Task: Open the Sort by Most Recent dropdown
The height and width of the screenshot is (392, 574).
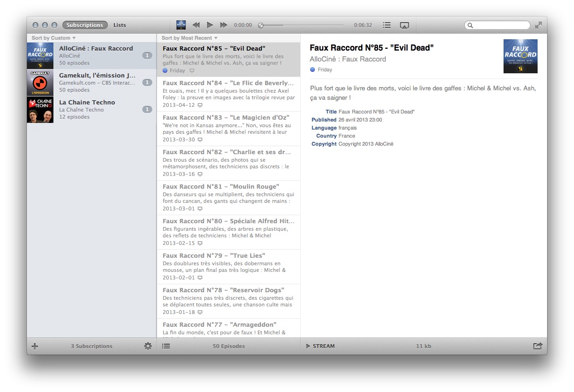Action: click(189, 38)
